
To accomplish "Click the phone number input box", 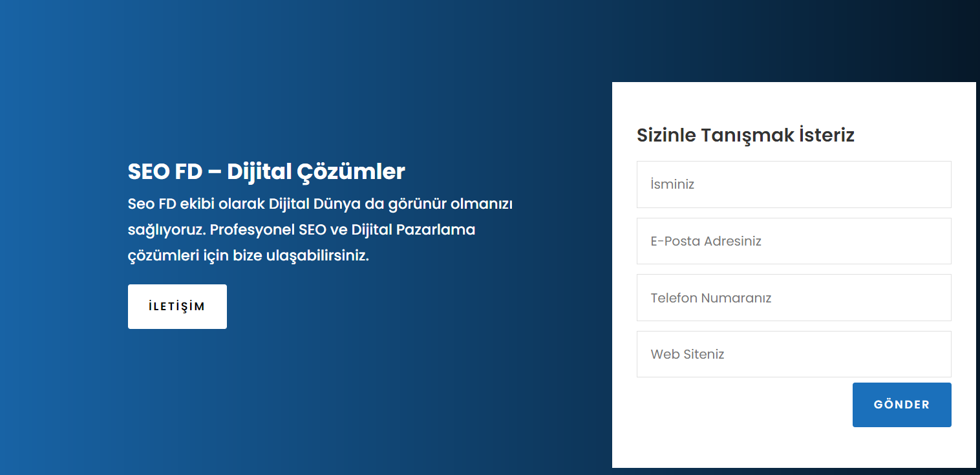I will 793,297.
